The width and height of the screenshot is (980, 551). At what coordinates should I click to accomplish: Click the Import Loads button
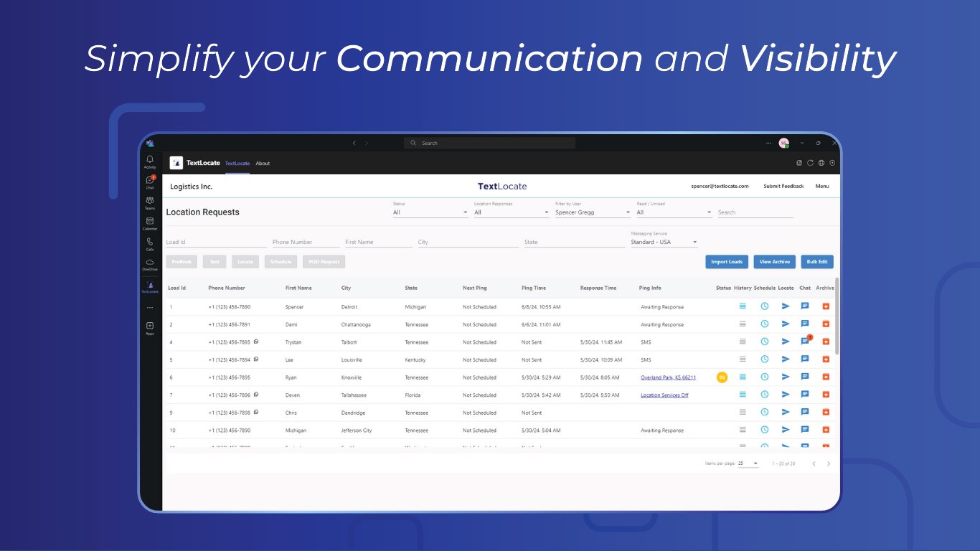727,262
